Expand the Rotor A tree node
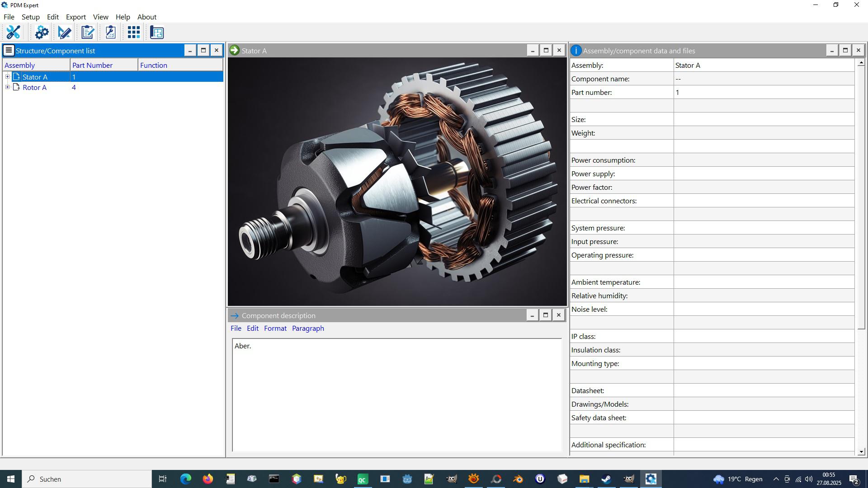 tap(7, 87)
